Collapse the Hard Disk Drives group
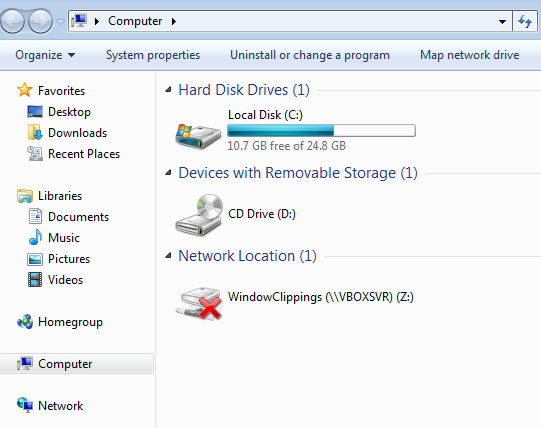This screenshot has height=428, width=541. click(x=168, y=90)
